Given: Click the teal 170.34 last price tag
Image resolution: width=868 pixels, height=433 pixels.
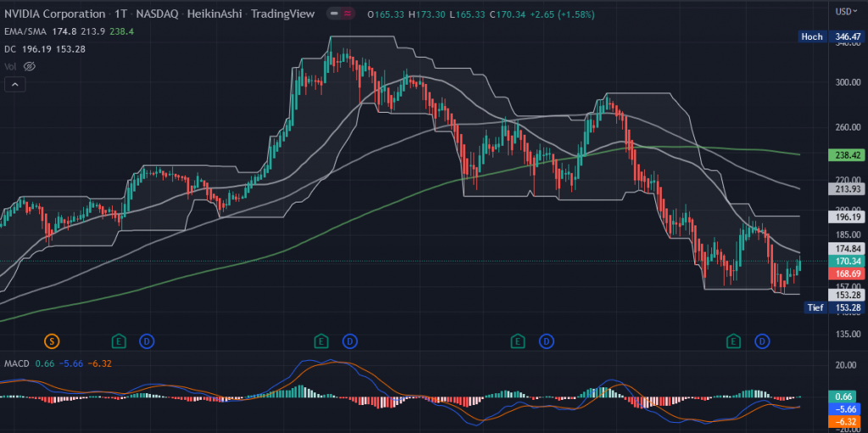Looking at the screenshot, I should coord(846,261).
